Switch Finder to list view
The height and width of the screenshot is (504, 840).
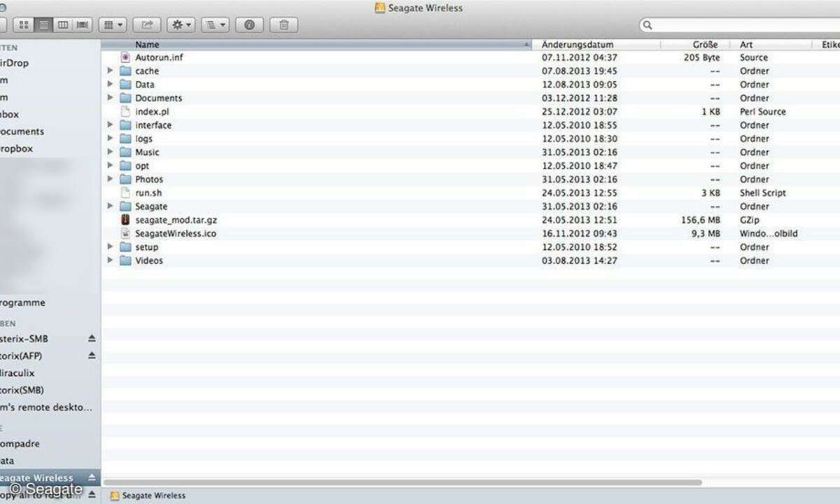(43, 25)
